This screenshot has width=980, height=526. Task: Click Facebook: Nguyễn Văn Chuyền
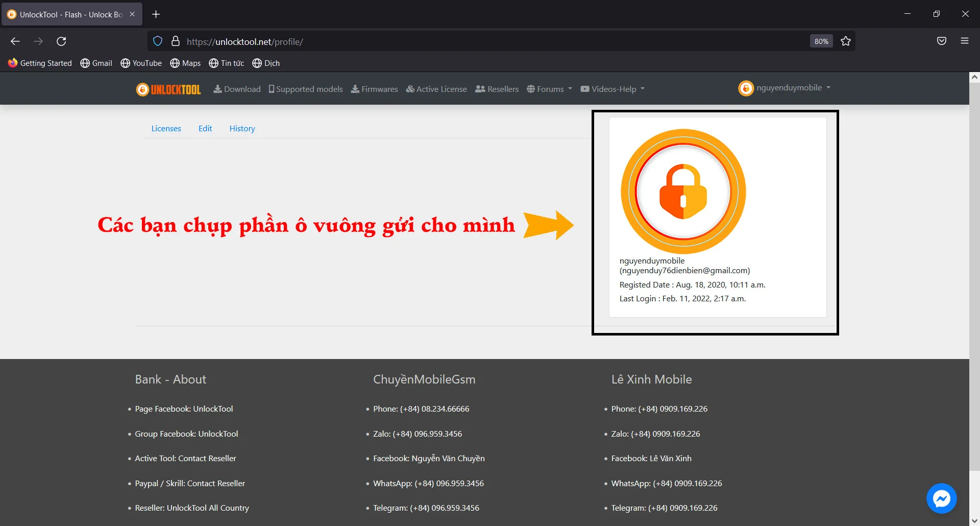pyautogui.click(x=429, y=459)
